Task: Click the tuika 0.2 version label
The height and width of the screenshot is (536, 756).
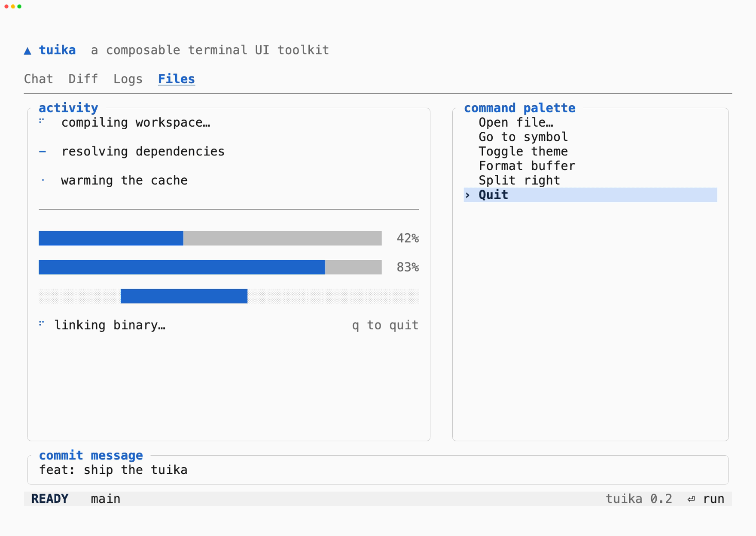Action: coord(639,499)
